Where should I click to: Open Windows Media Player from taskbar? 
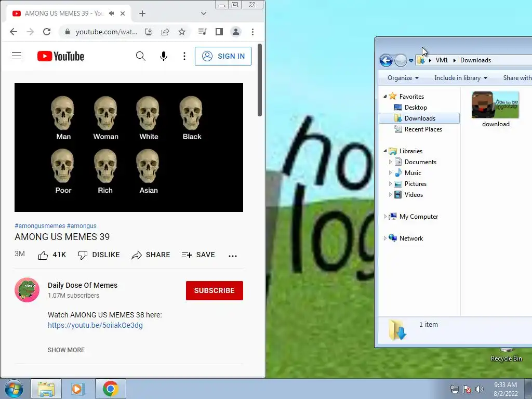(77, 389)
